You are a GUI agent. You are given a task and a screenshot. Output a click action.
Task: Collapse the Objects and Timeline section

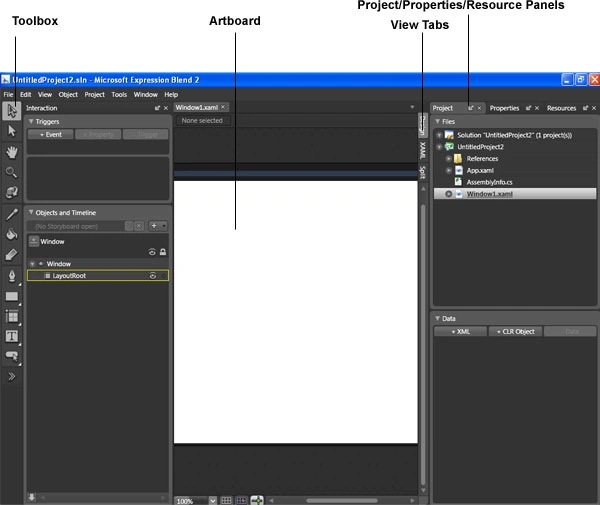point(31,212)
